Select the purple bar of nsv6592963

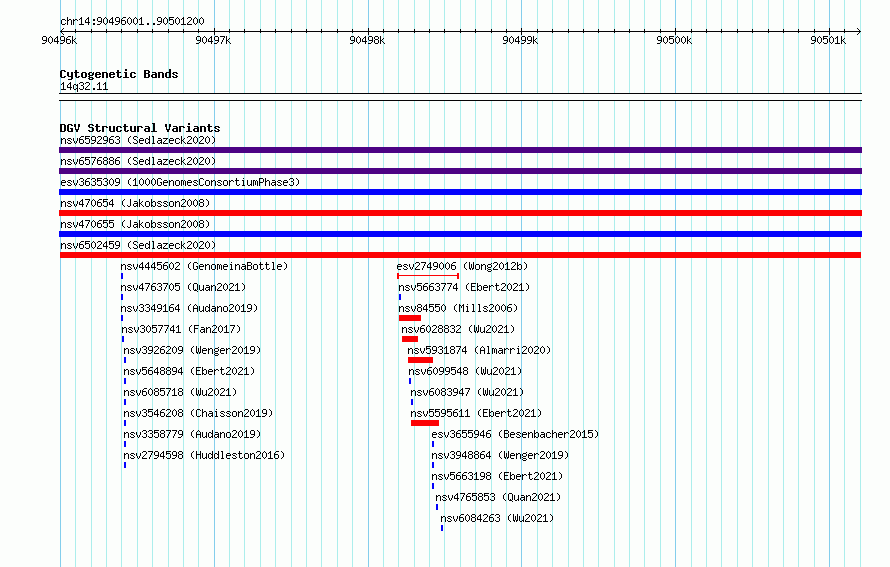pos(460,150)
